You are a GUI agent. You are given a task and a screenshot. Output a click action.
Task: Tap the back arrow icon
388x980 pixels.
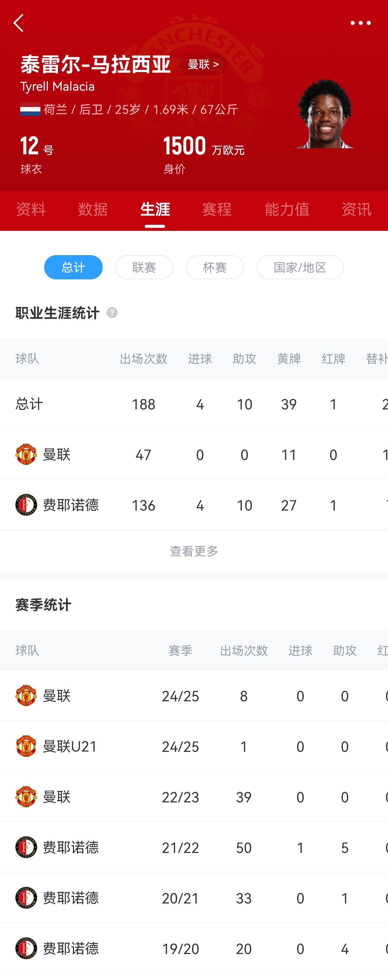(19, 23)
